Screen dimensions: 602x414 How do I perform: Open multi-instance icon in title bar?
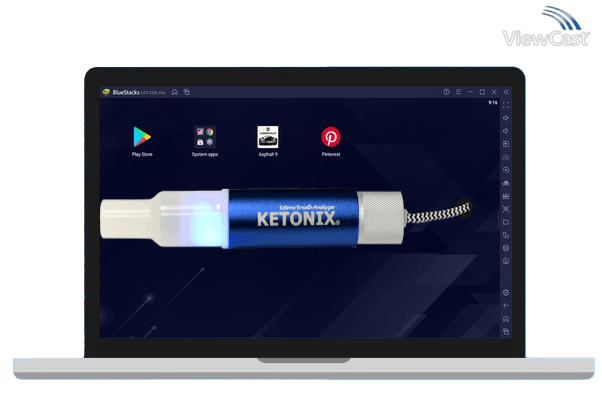pos(187,92)
